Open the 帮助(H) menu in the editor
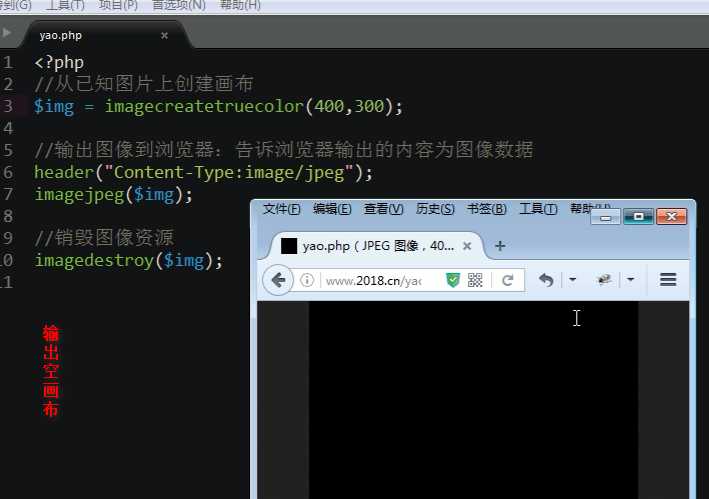709x499 pixels. [240, 5]
